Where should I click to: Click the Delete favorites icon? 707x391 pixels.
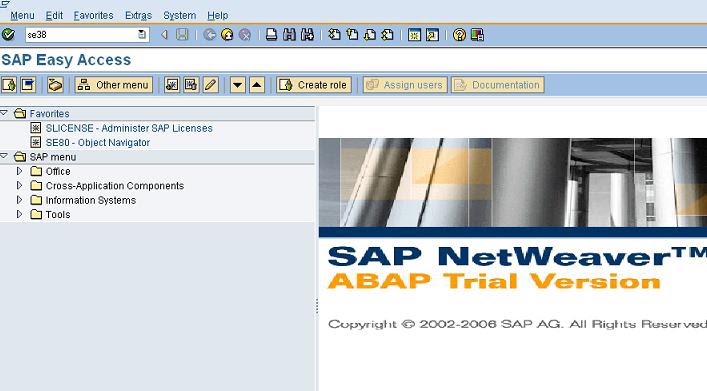pos(191,85)
